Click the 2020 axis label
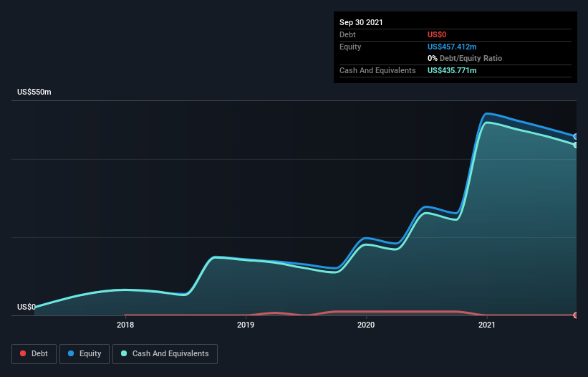 tap(366, 325)
